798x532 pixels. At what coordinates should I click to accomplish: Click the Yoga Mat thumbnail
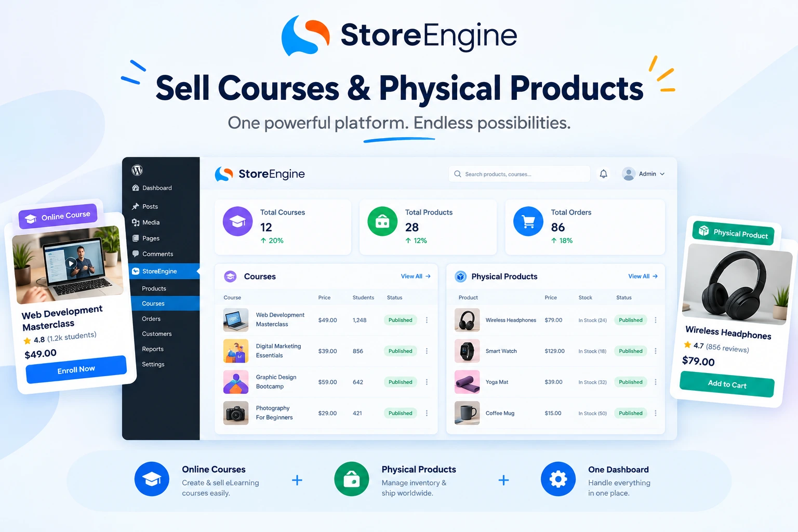tap(467, 382)
